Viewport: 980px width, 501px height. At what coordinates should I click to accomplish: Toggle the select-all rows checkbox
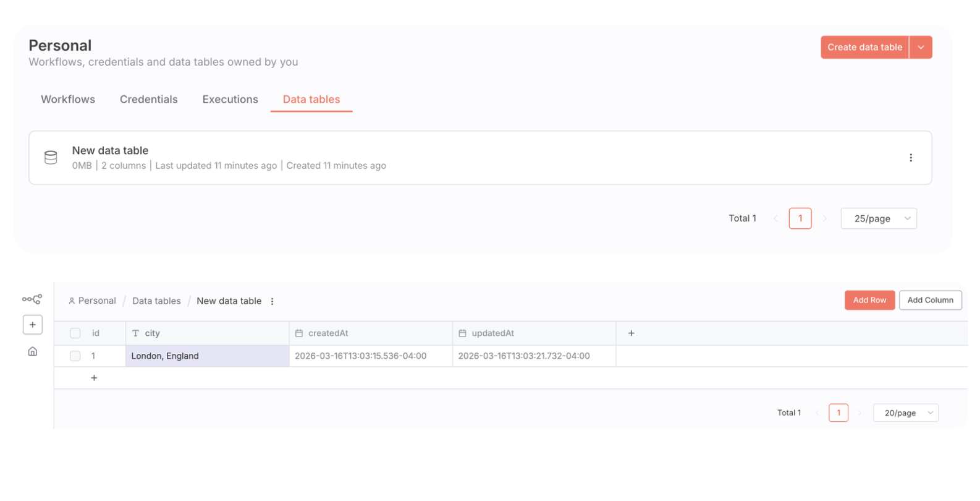(75, 333)
